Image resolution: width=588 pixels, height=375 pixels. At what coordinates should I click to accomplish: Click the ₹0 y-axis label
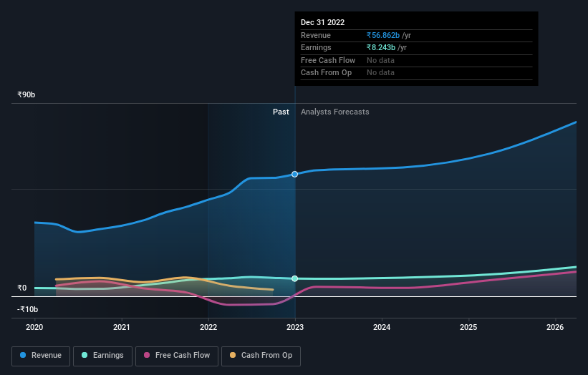pos(22,288)
